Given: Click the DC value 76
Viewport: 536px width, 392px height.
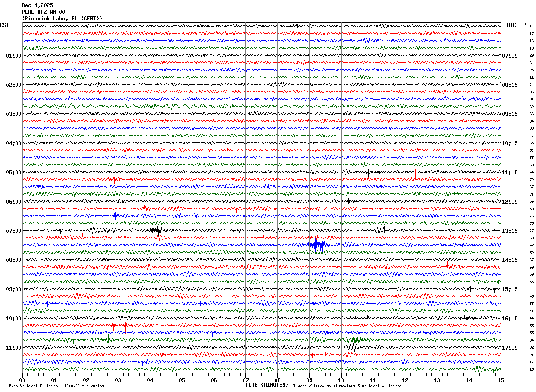Looking at the screenshot, I should pyautogui.click(x=532, y=216).
